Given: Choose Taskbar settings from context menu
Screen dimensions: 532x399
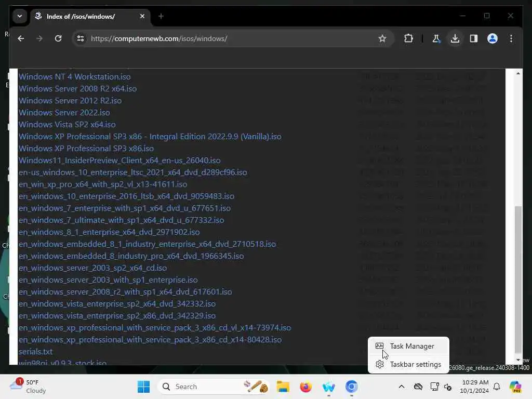Looking at the screenshot, I should coord(408,364).
